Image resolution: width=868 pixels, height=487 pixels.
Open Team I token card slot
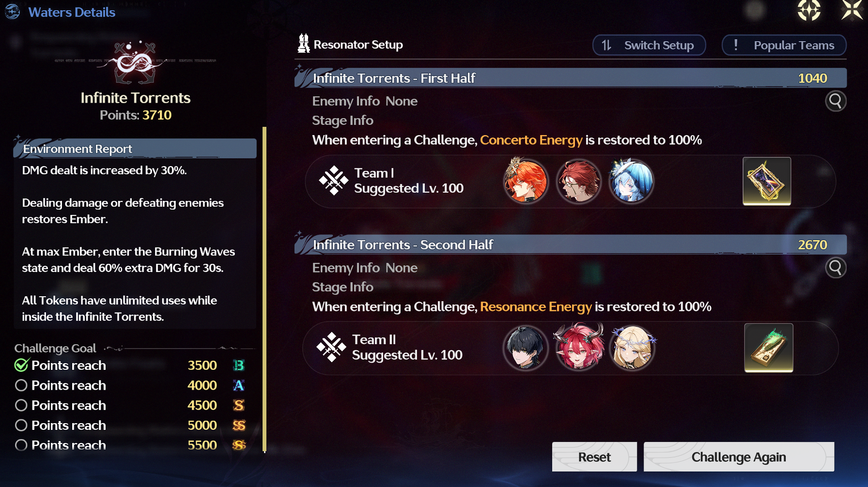pyautogui.click(x=767, y=181)
